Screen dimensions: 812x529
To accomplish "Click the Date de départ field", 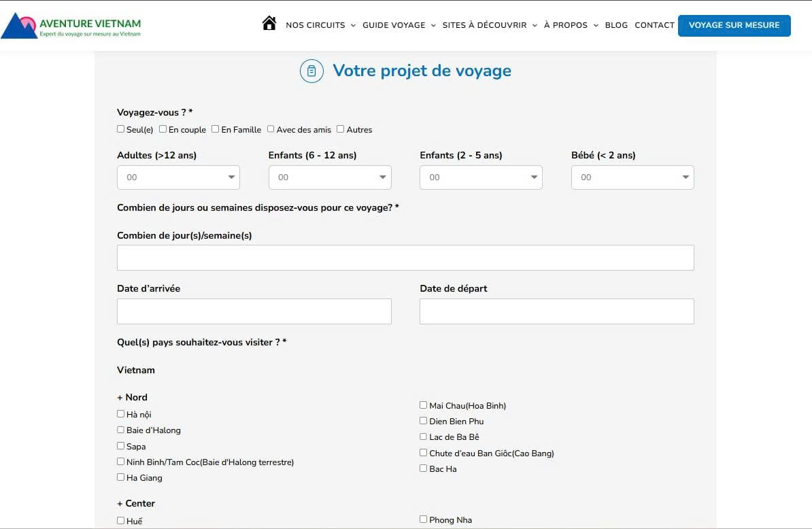I will 557,311.
